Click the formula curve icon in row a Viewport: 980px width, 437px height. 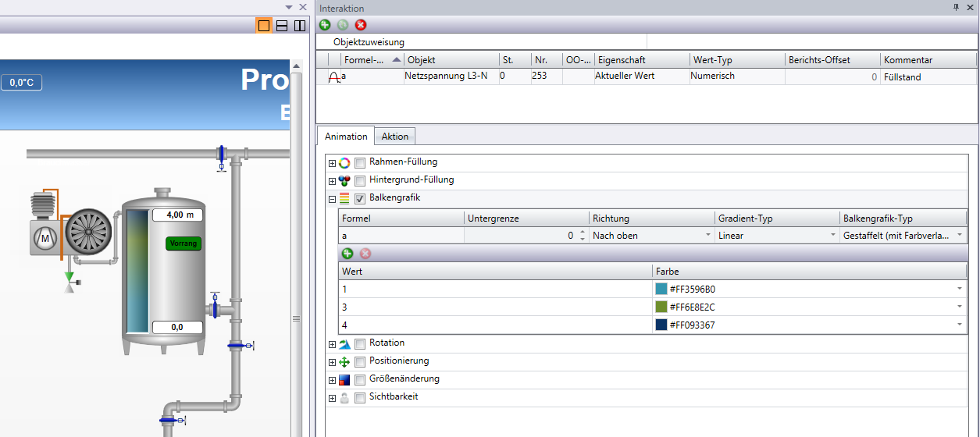pos(334,76)
